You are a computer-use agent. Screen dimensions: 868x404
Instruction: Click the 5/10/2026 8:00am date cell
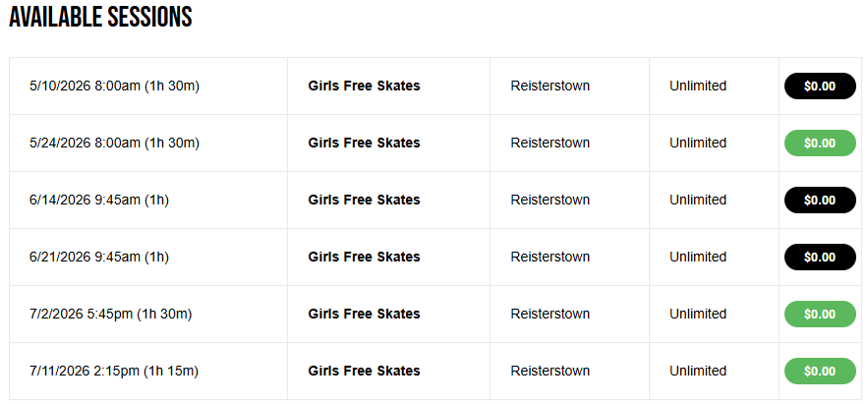[114, 87]
